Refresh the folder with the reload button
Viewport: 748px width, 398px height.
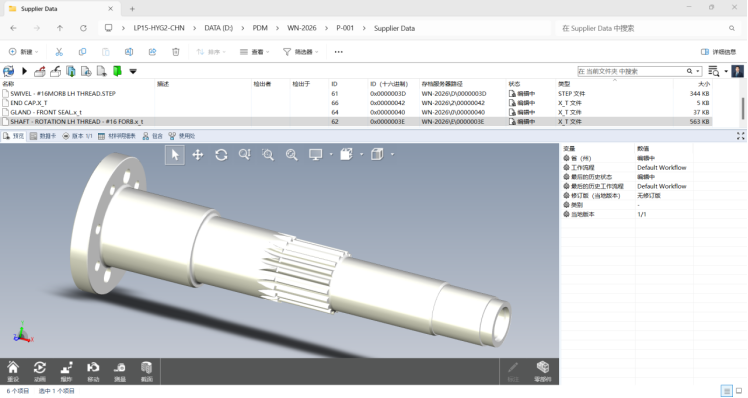[83, 28]
